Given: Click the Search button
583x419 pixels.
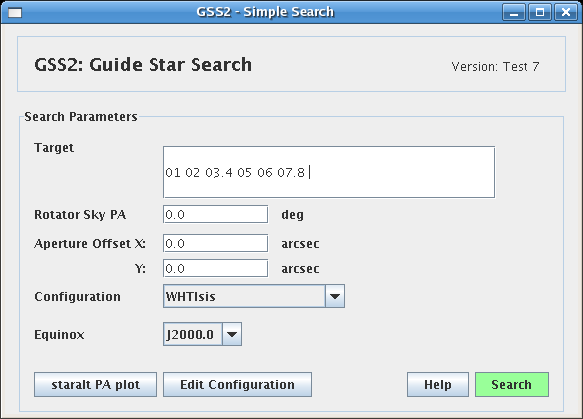Looking at the screenshot, I should 512,384.
